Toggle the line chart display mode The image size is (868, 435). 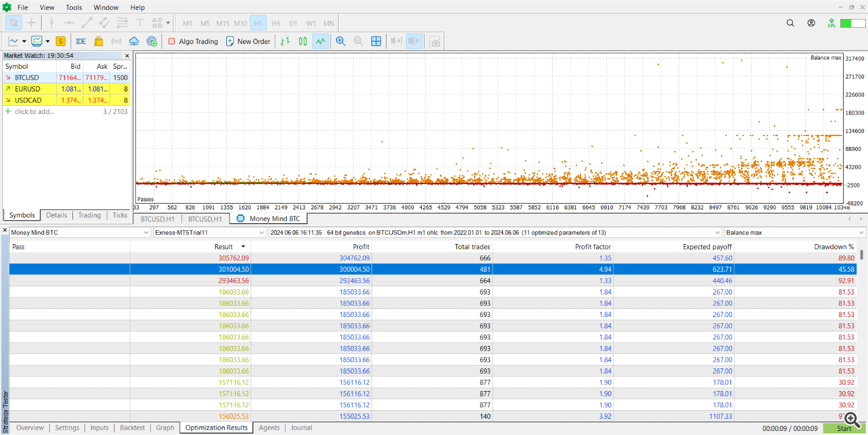[x=321, y=41]
